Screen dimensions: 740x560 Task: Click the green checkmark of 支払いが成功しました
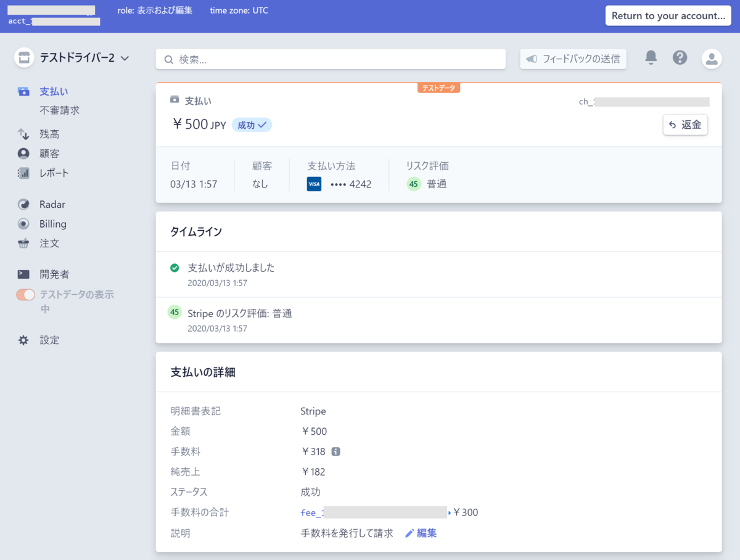coord(175,268)
